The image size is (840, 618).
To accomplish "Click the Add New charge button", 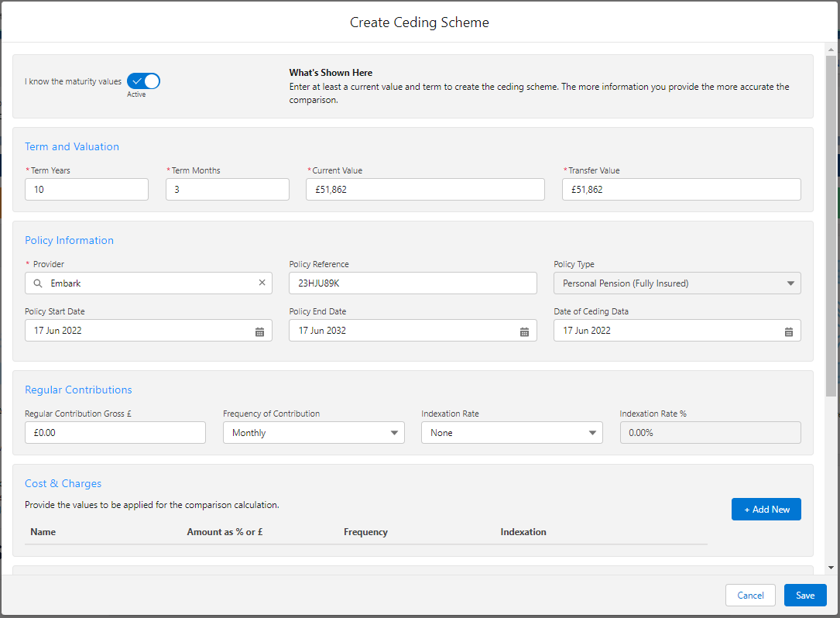I will tap(766, 509).
